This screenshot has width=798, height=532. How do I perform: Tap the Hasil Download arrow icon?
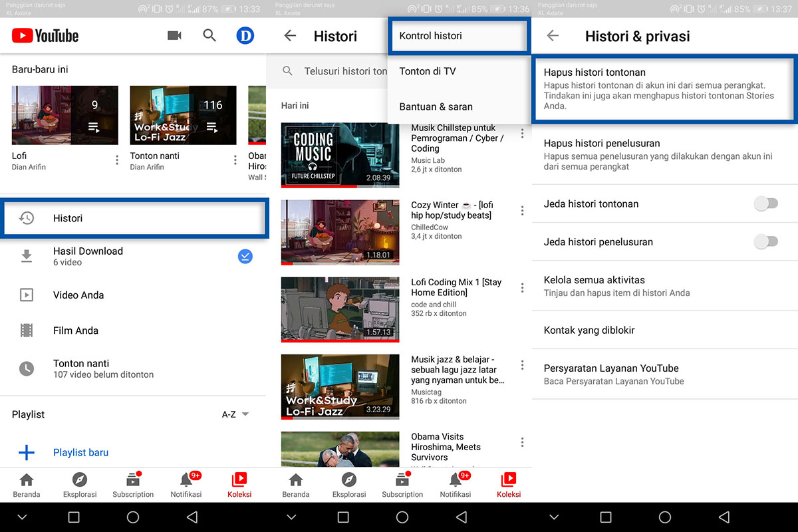click(27, 256)
